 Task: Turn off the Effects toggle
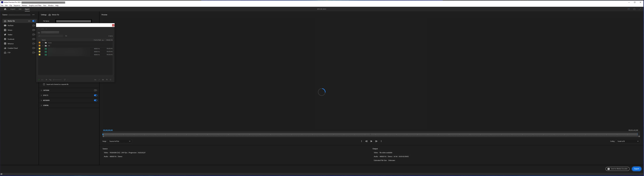[95, 95]
